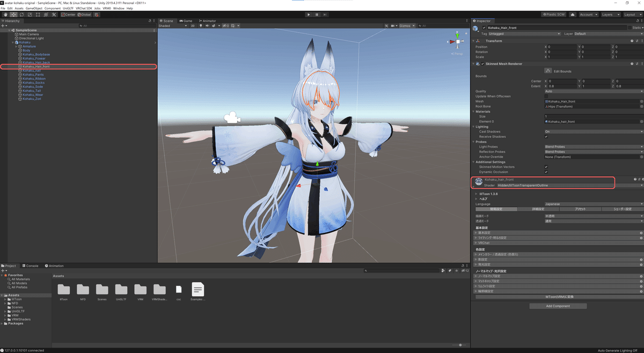
Task: Toggle grid snapping icon in toolbar
Action: [97, 14]
